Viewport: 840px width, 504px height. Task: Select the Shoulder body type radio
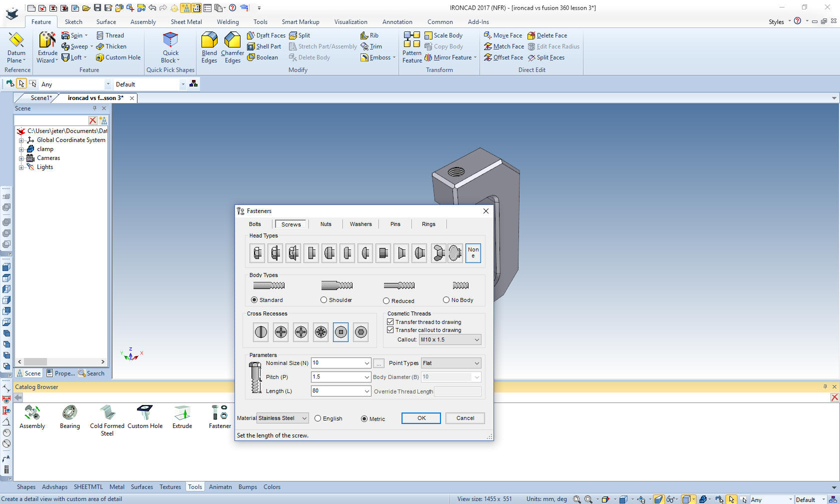(323, 300)
